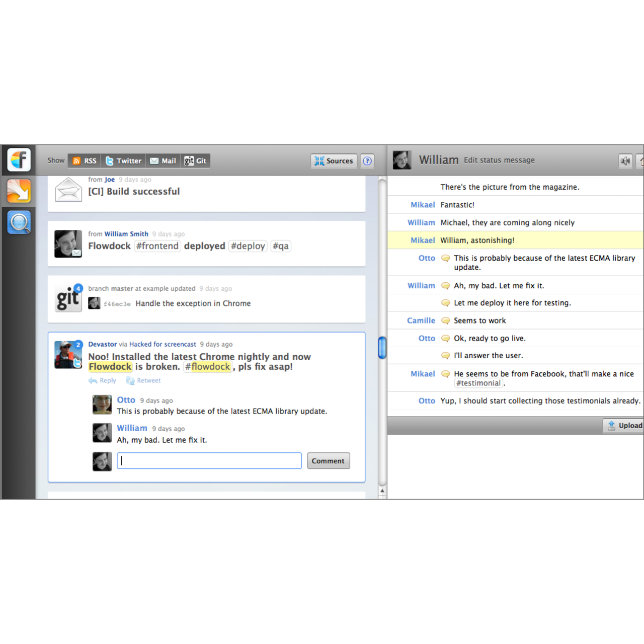
Task: Enable the Mail filter in the Show bar
Action: pos(163,160)
